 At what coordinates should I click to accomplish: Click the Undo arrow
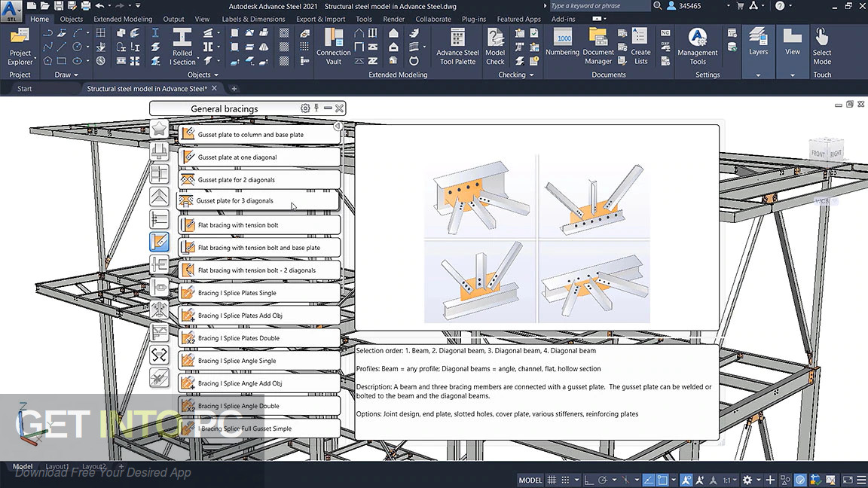(99, 6)
